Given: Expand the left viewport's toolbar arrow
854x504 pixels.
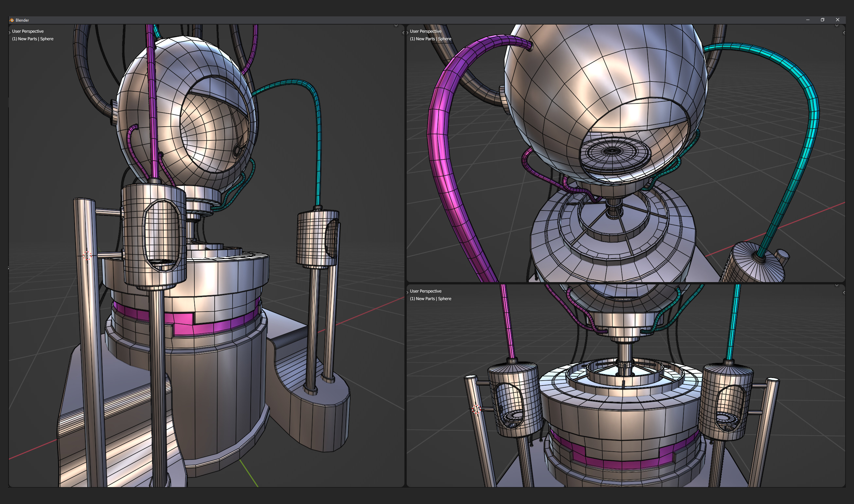Looking at the screenshot, I should pyautogui.click(x=9, y=33).
